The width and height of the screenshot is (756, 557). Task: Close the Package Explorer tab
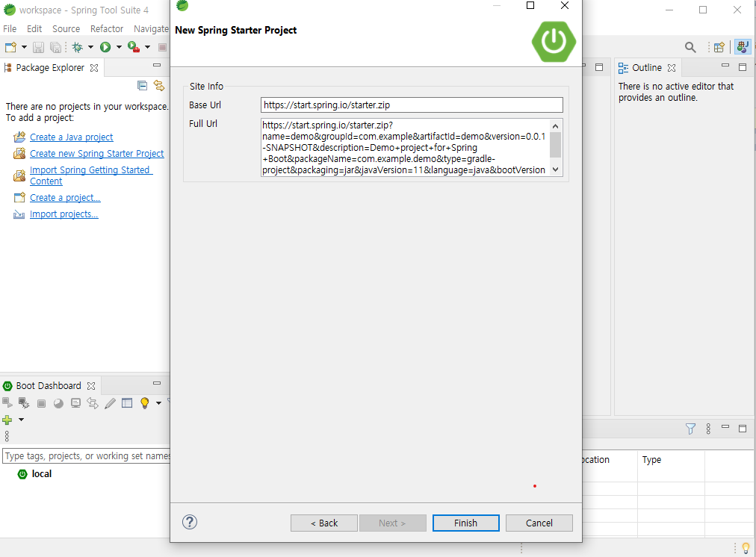[x=94, y=68]
